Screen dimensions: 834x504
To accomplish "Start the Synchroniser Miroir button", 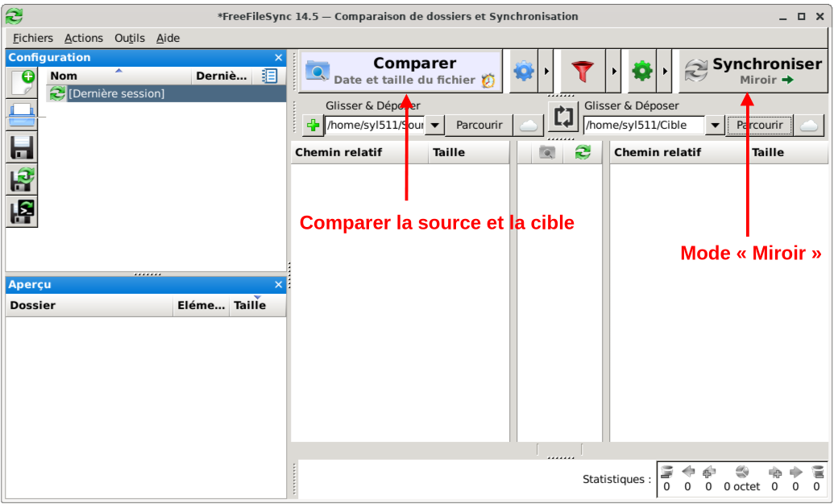I will 753,71.
